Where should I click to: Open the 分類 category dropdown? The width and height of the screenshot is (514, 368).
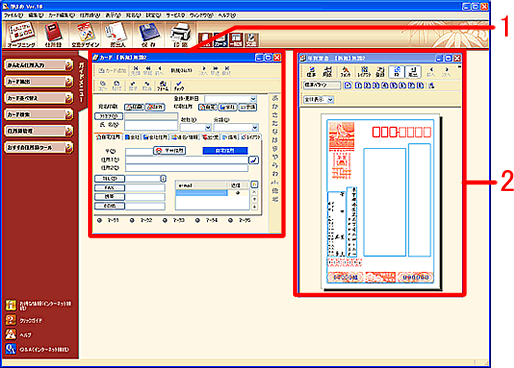pos(255,127)
